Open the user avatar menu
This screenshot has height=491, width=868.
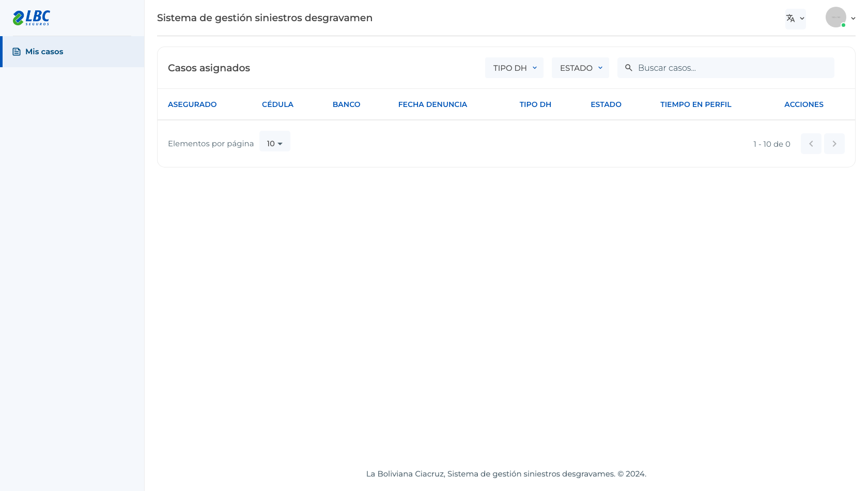coord(835,18)
